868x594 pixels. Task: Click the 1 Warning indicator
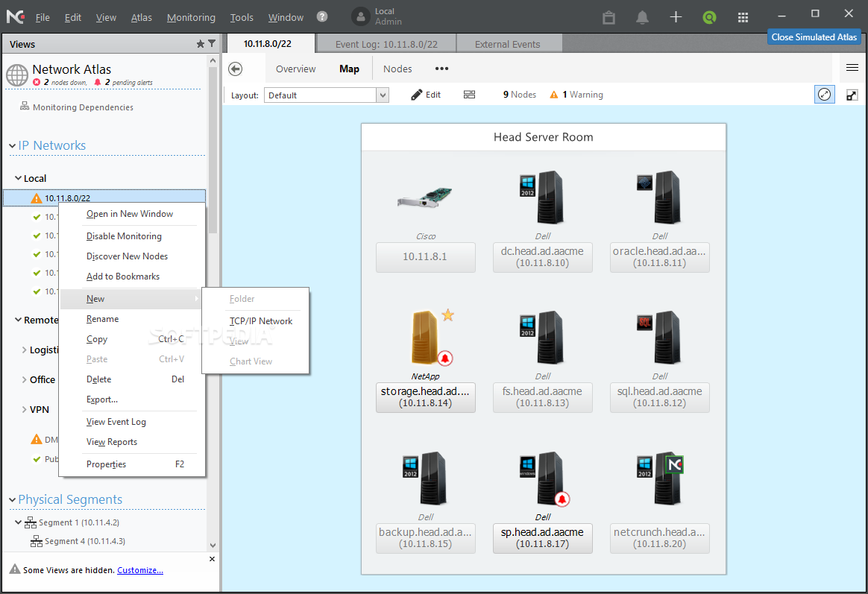tap(576, 95)
